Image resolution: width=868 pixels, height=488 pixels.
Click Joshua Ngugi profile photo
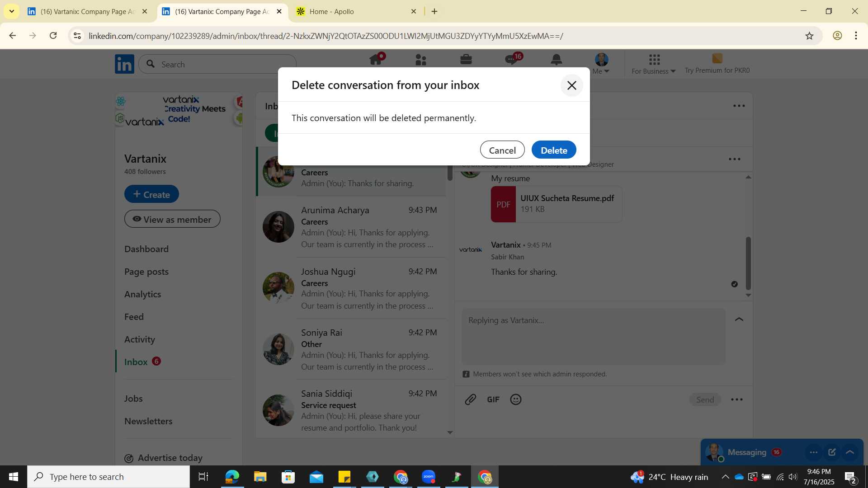click(x=278, y=288)
